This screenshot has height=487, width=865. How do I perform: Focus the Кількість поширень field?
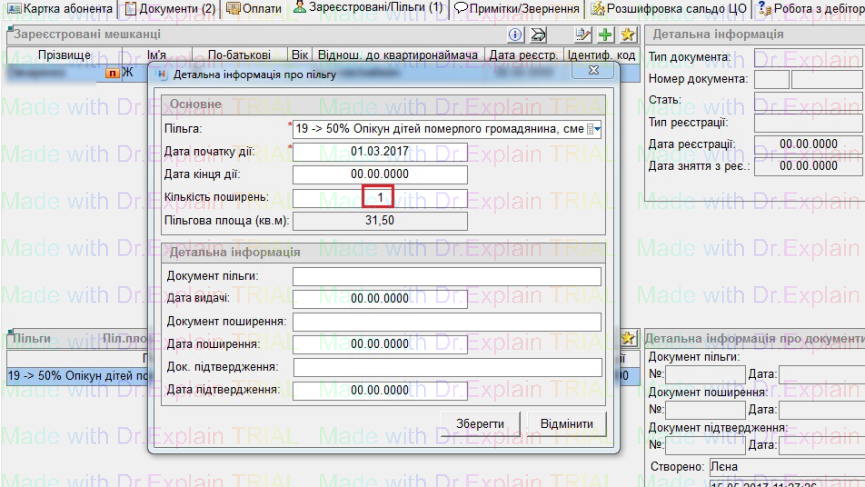(379, 197)
